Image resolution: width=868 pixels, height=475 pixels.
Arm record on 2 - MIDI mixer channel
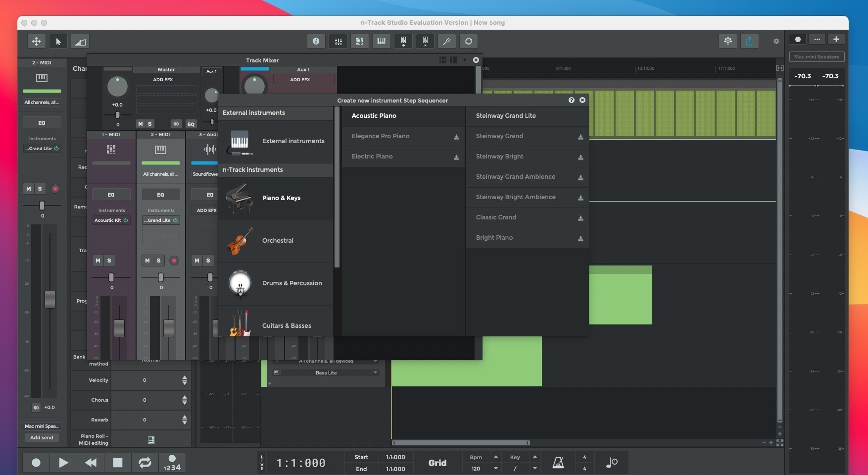(x=174, y=261)
